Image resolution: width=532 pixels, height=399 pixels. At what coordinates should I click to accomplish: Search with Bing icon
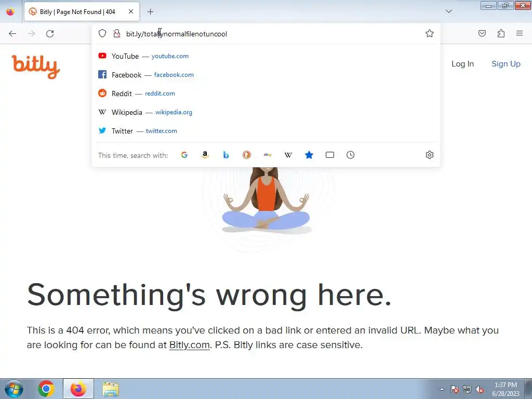coord(226,155)
